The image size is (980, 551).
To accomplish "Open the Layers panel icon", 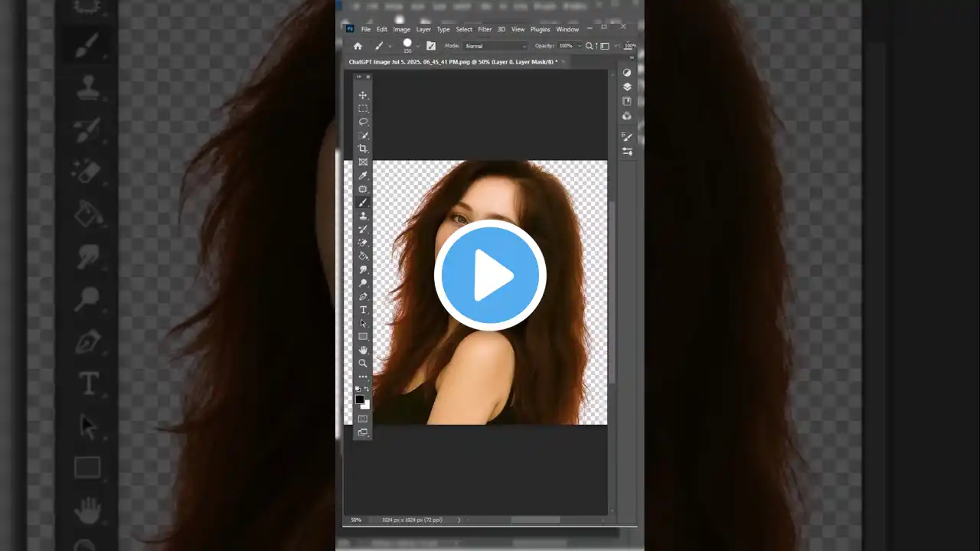I will pyautogui.click(x=627, y=86).
